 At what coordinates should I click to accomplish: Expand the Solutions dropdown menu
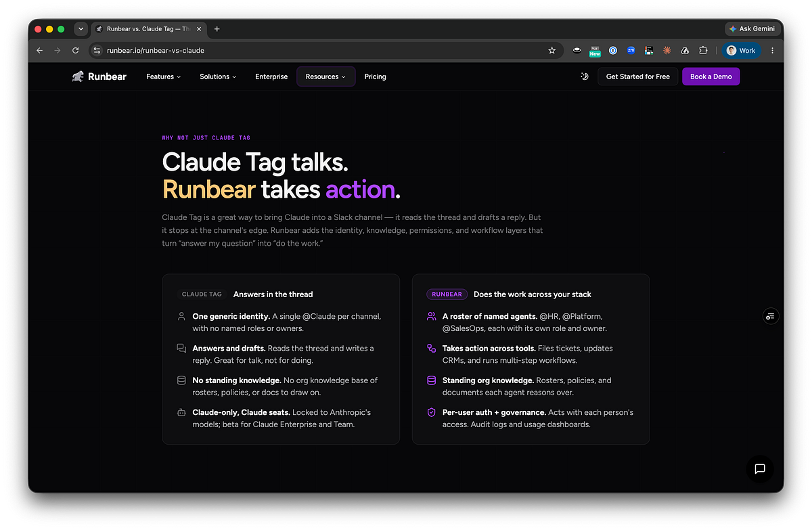218,76
